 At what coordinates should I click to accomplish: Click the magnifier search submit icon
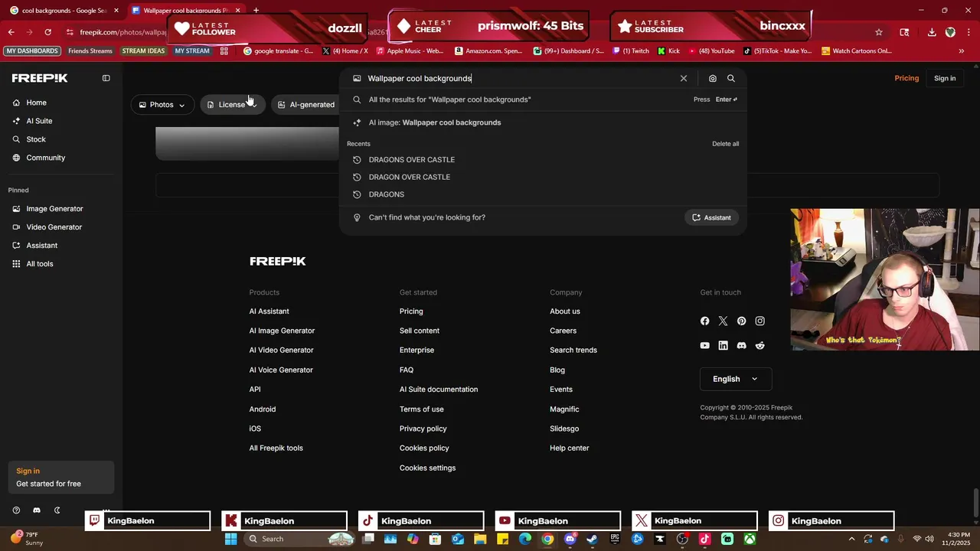click(x=731, y=78)
